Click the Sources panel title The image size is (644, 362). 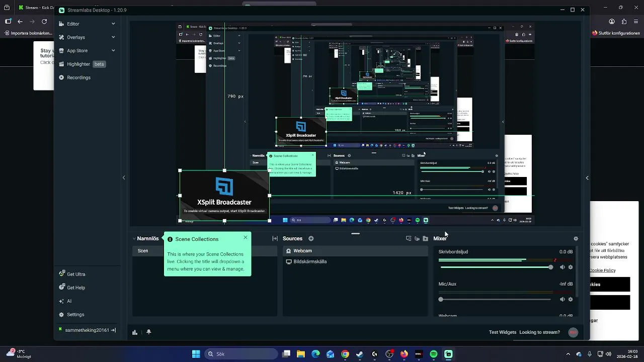click(292, 239)
